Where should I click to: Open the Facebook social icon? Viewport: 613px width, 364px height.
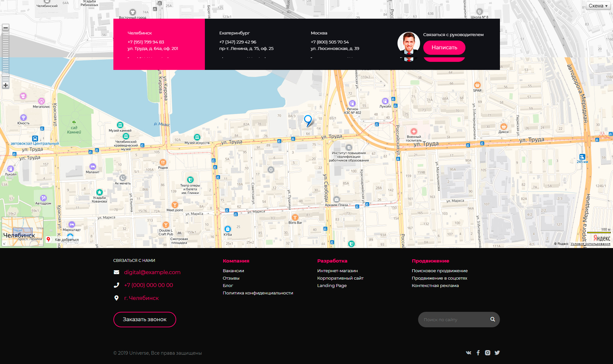coord(478,353)
